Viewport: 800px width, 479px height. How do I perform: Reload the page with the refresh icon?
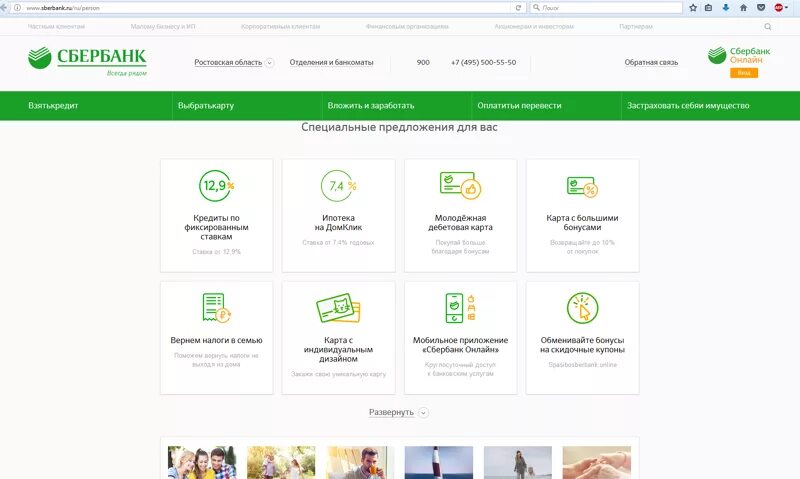click(518, 8)
